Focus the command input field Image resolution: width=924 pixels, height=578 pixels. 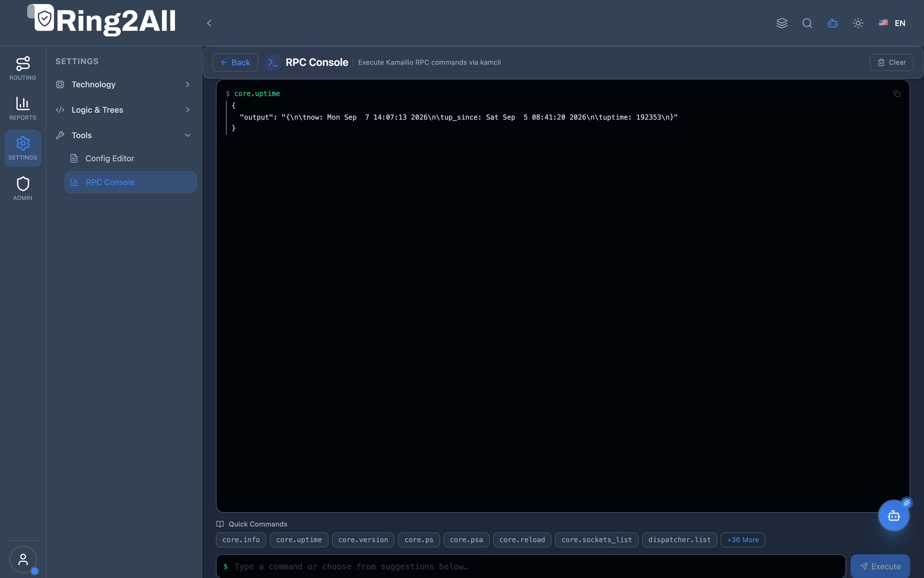[531, 566]
